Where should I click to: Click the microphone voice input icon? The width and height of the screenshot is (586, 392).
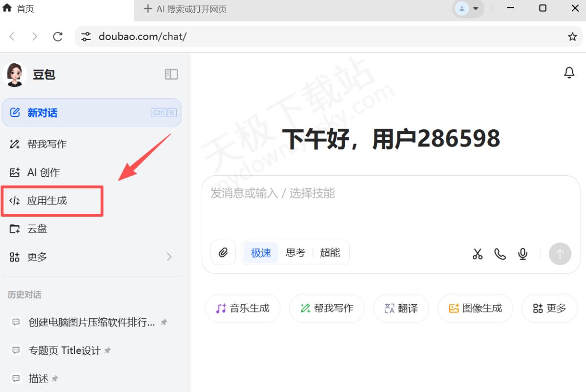point(523,254)
